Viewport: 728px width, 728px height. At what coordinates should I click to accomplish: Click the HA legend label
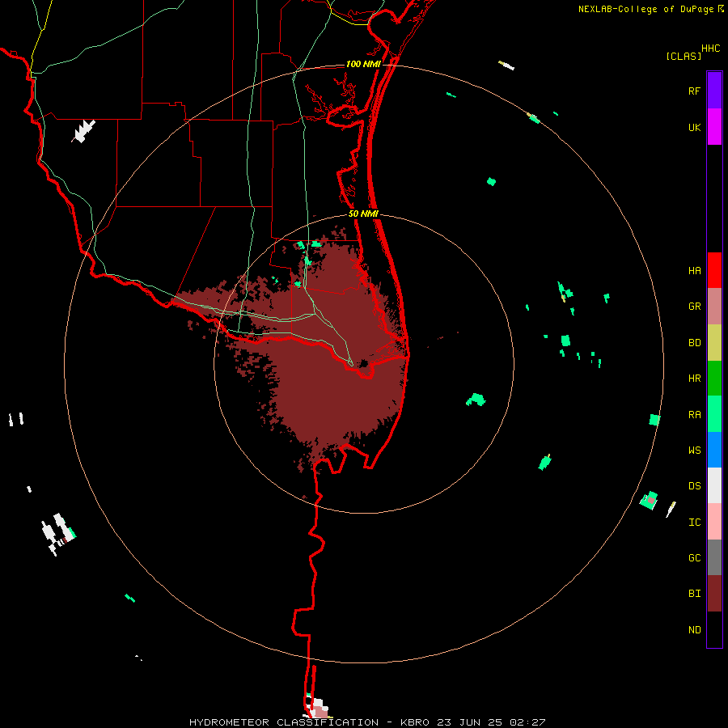click(694, 271)
